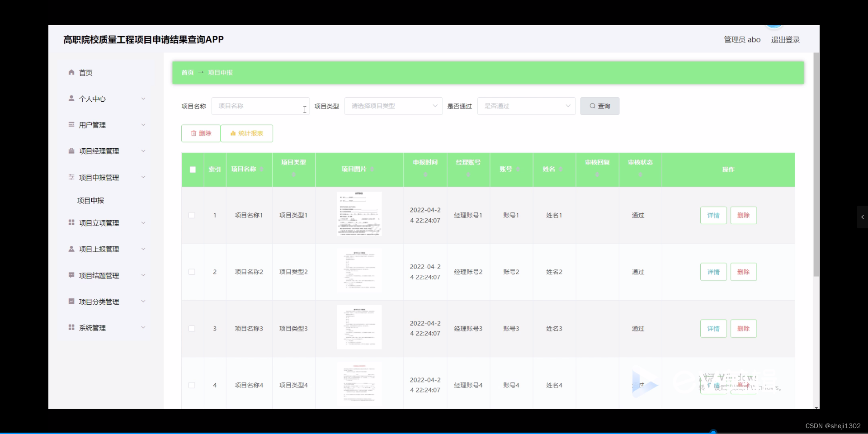Check the checkbox for row 项目名称1

[x=192, y=215]
